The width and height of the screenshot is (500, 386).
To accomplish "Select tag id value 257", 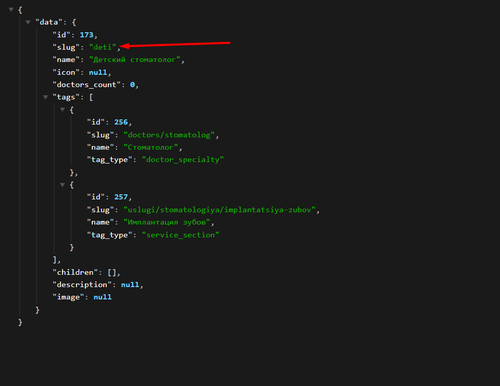I will (121, 197).
